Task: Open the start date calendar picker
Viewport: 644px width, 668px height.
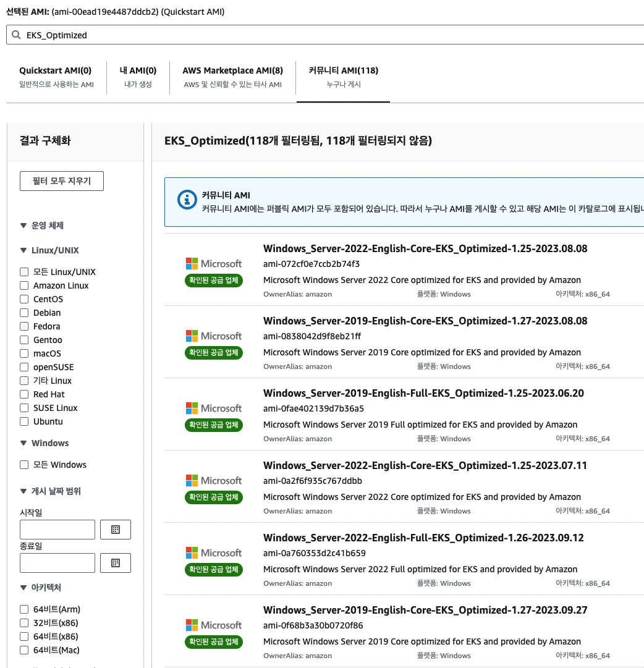Action: pyautogui.click(x=116, y=530)
